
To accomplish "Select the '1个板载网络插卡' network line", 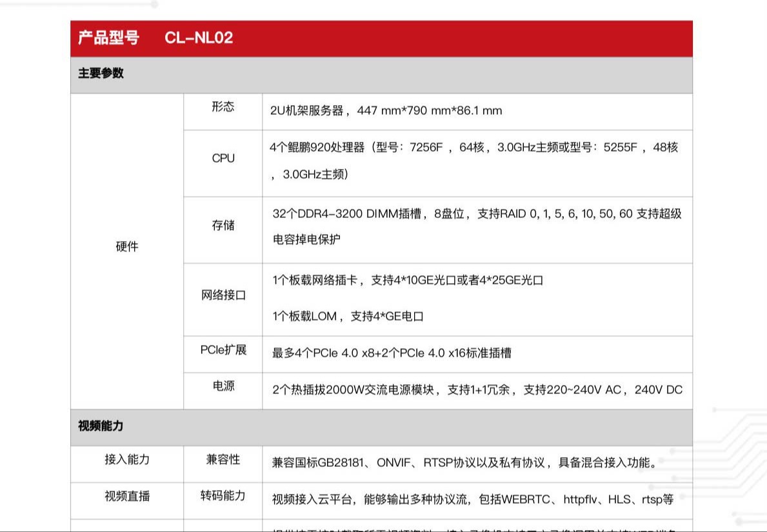I will [408, 280].
